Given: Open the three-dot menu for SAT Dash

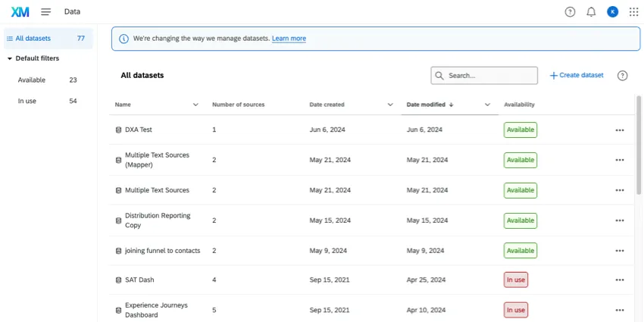Looking at the screenshot, I should coord(619,280).
